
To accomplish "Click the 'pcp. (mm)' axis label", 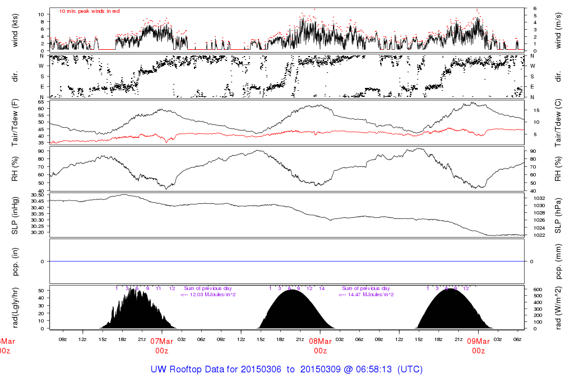I will pyautogui.click(x=558, y=262).
